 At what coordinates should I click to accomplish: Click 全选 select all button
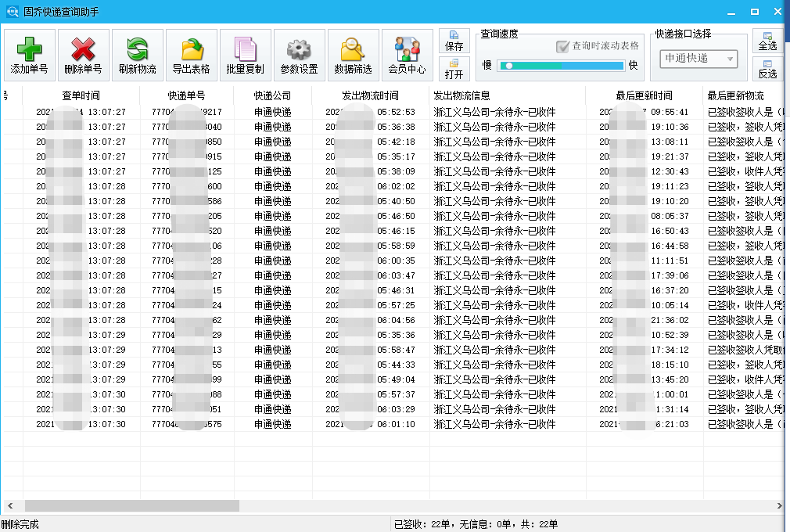767,41
